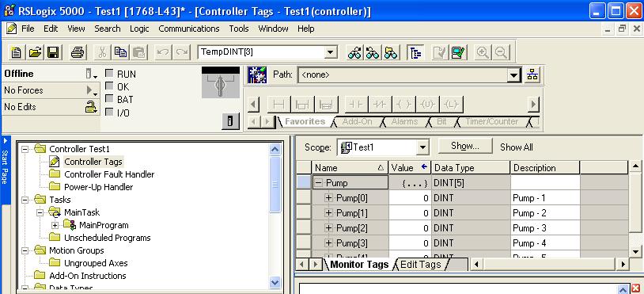
Task: Click the tag grid vertical scrollbar down arrow
Action: [x=635, y=251]
